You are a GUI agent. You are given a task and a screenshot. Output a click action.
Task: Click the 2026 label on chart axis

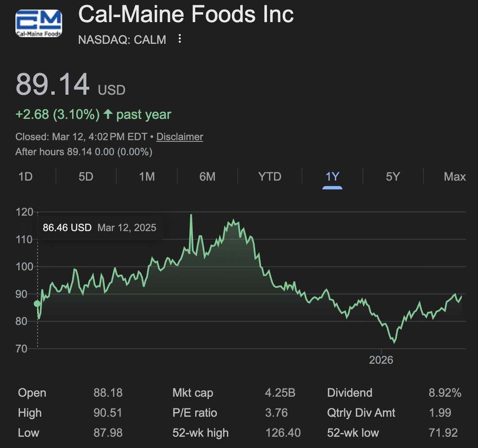(381, 360)
